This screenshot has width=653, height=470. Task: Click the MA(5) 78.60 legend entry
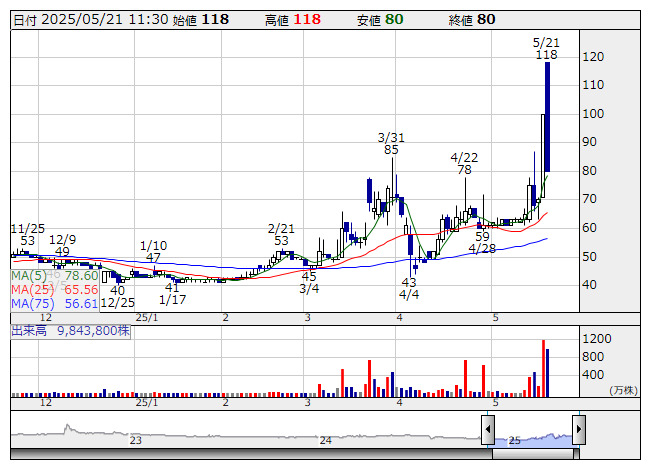[55, 276]
